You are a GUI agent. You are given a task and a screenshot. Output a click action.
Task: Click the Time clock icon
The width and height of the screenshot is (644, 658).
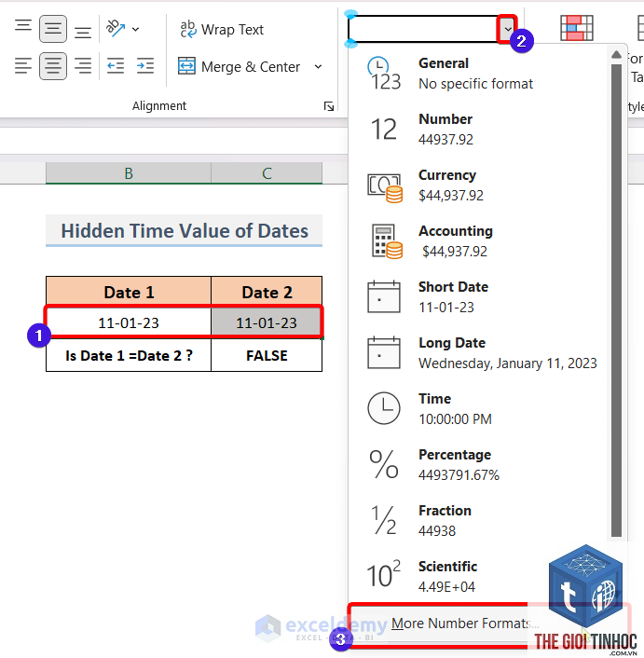[383, 408]
